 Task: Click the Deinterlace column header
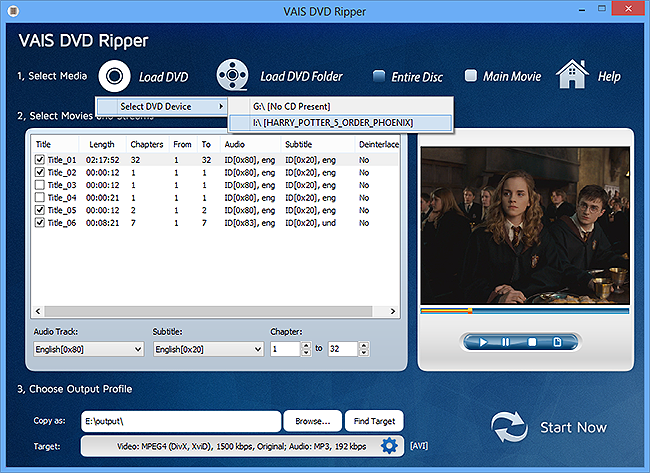(x=379, y=144)
